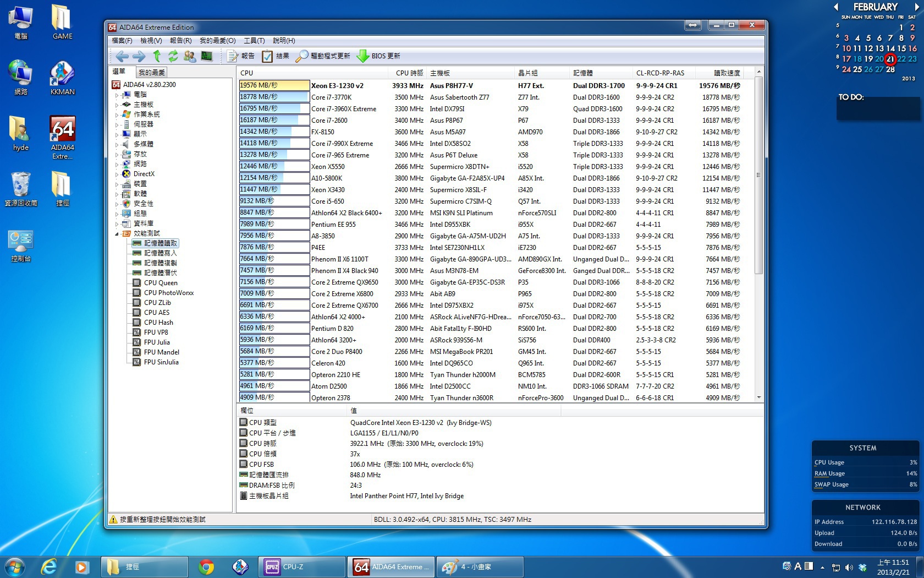Expand the 電腦 tree node
The height and width of the screenshot is (578, 924).
click(x=117, y=95)
